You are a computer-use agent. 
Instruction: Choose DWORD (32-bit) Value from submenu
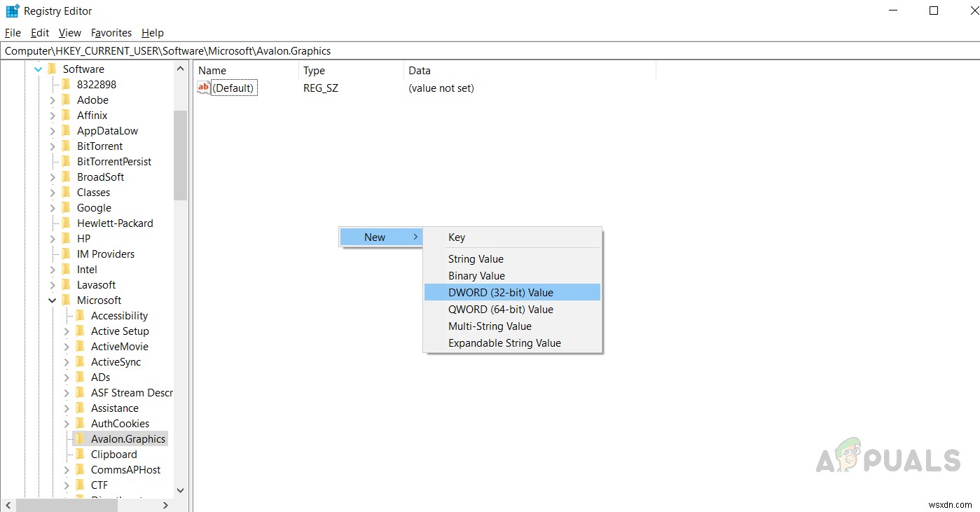click(512, 292)
